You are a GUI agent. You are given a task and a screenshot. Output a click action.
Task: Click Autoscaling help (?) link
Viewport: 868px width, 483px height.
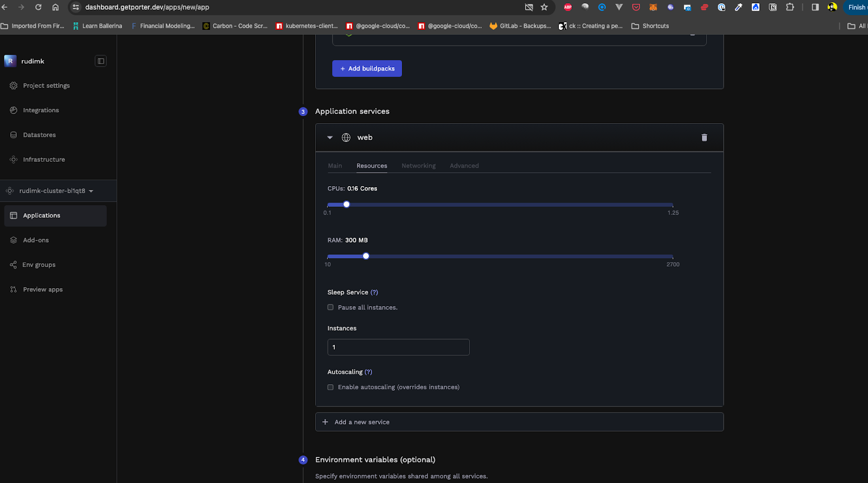(x=368, y=372)
